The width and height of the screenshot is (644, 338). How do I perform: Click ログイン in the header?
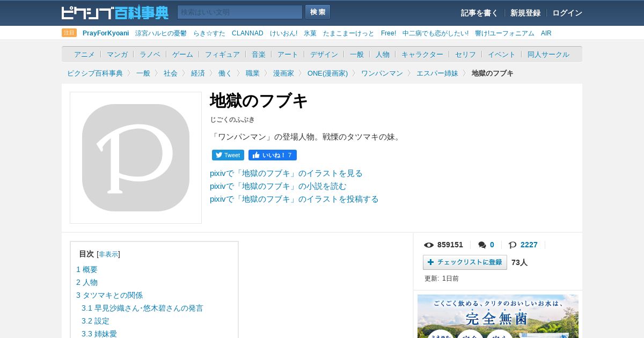(x=567, y=13)
